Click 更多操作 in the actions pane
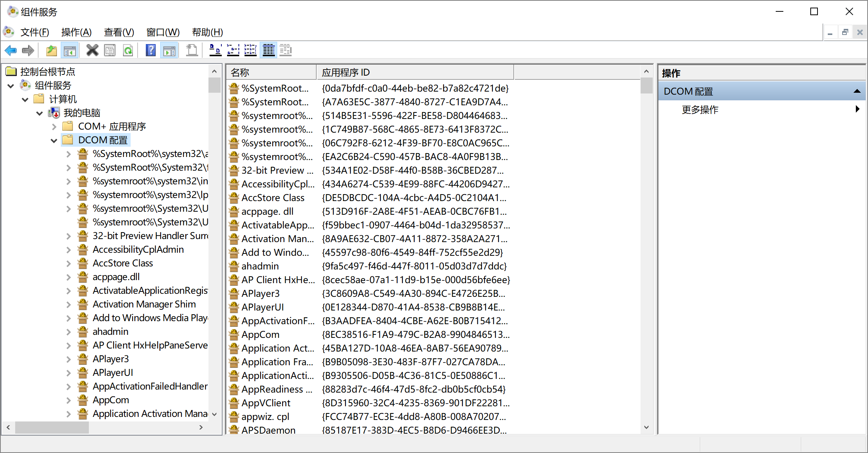 click(700, 110)
